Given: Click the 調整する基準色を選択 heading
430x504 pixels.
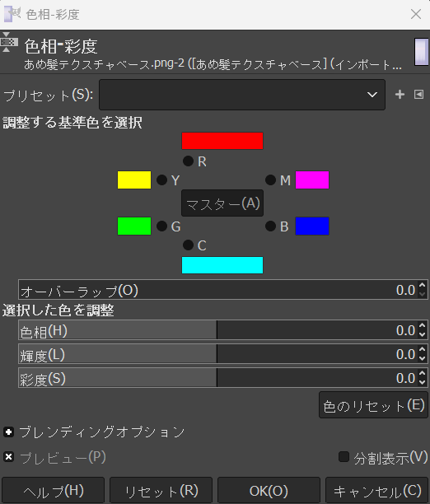Looking at the screenshot, I should pyautogui.click(x=72, y=123).
